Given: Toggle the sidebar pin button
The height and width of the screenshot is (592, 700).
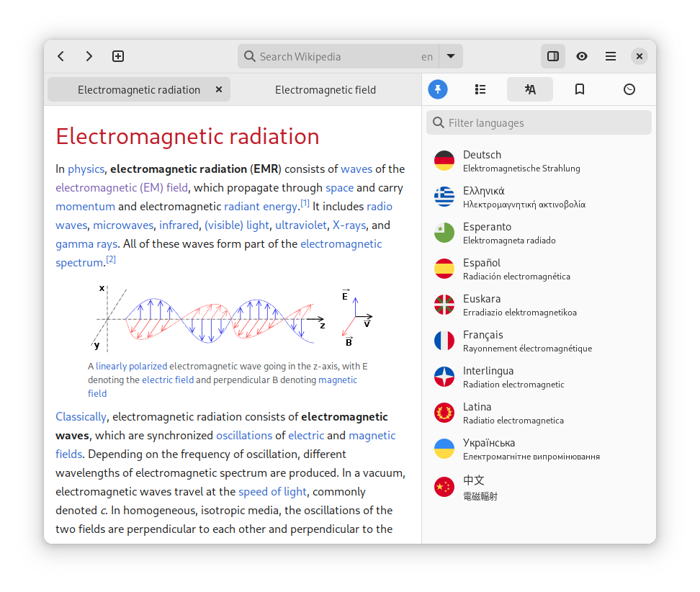Looking at the screenshot, I should click(438, 89).
